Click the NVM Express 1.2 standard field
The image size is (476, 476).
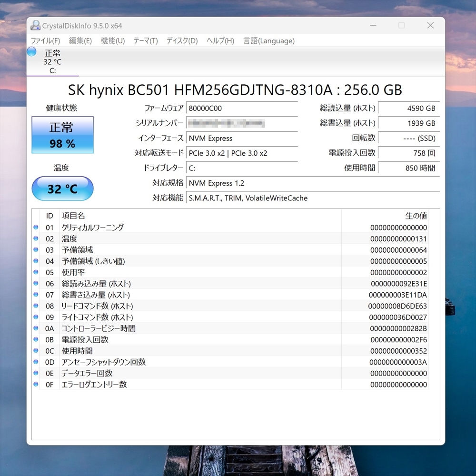pos(313,183)
